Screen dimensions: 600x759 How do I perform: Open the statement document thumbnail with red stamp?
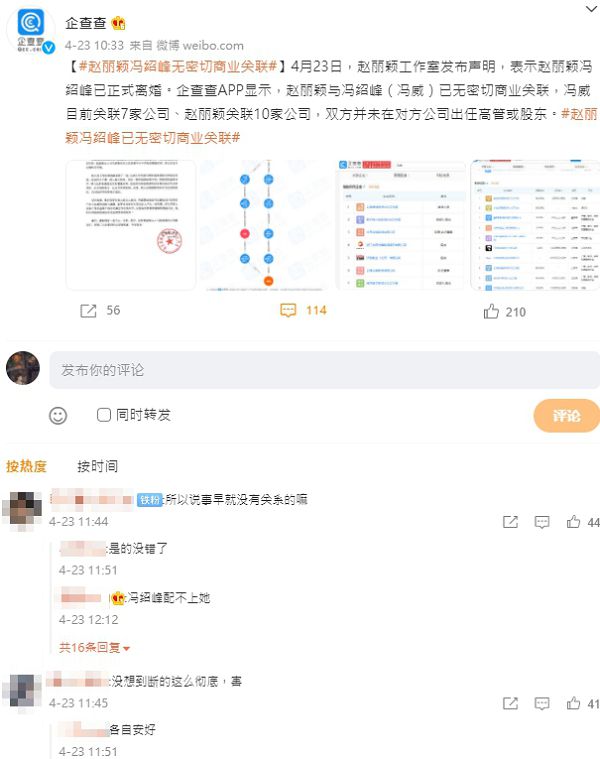[x=131, y=225]
